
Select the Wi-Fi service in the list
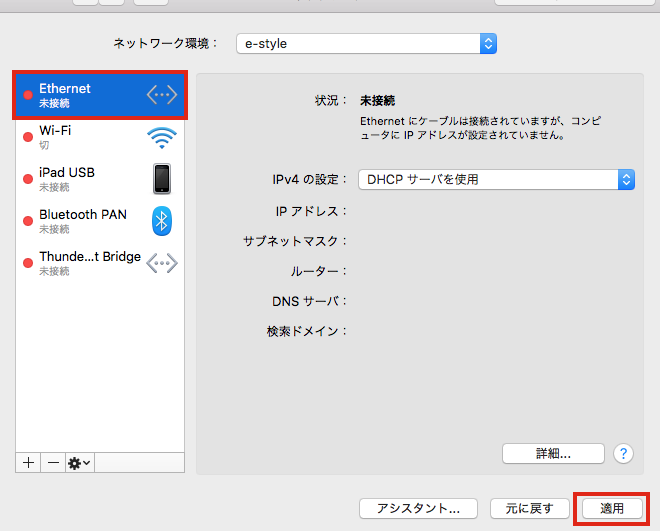click(x=100, y=137)
